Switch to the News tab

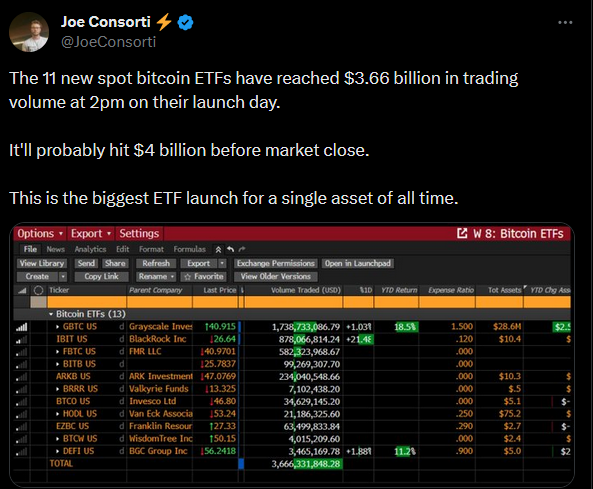(x=56, y=249)
